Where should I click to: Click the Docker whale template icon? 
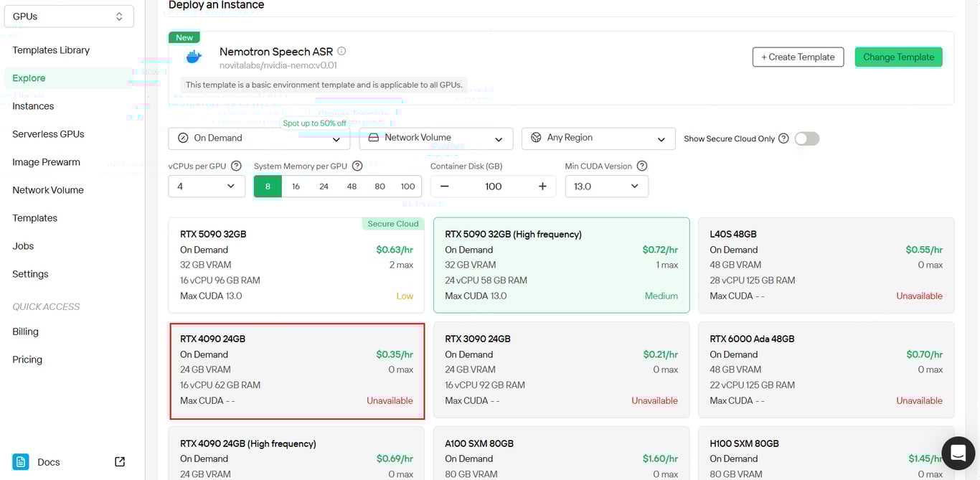tap(193, 57)
